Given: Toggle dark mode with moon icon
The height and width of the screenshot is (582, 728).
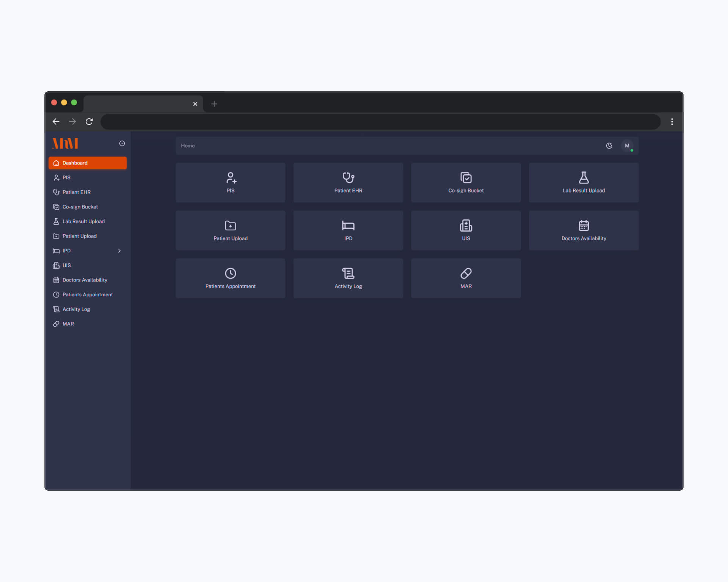Looking at the screenshot, I should (x=609, y=145).
